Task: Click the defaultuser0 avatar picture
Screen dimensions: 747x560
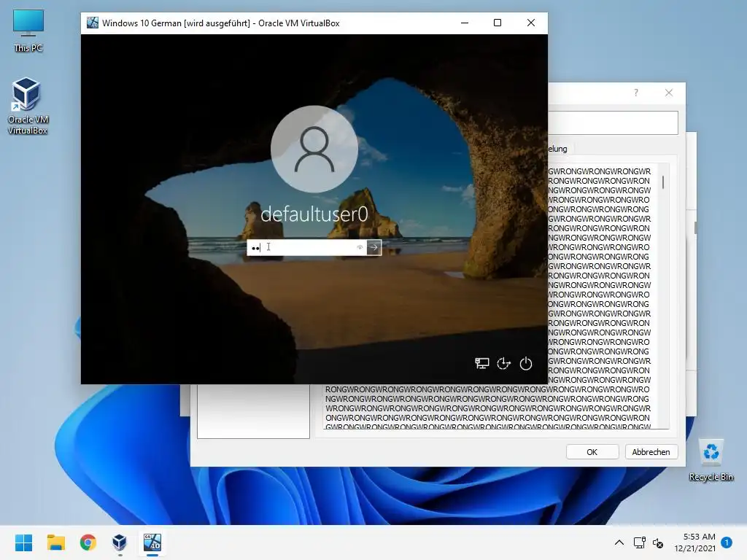Action: tap(314, 149)
